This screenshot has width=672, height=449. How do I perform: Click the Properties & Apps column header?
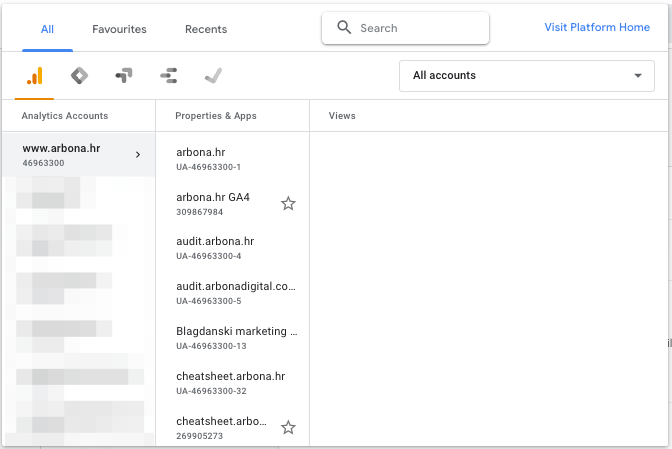[216, 116]
